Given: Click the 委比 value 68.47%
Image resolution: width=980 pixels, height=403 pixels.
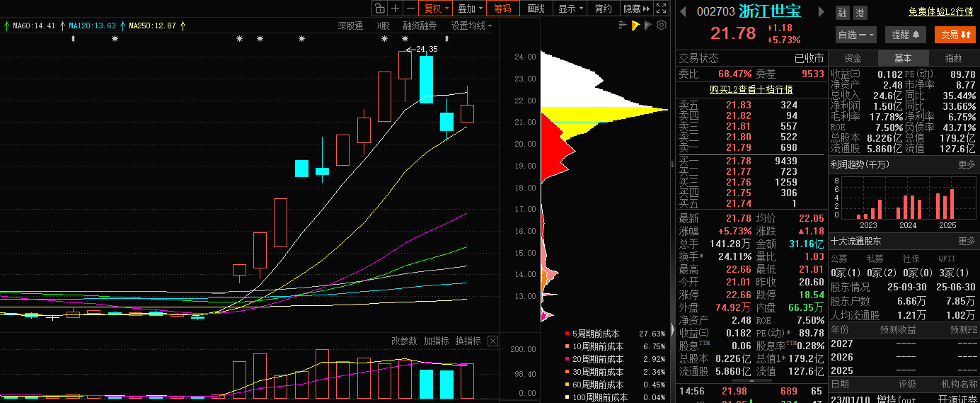Looking at the screenshot, I should pyautogui.click(x=734, y=74).
